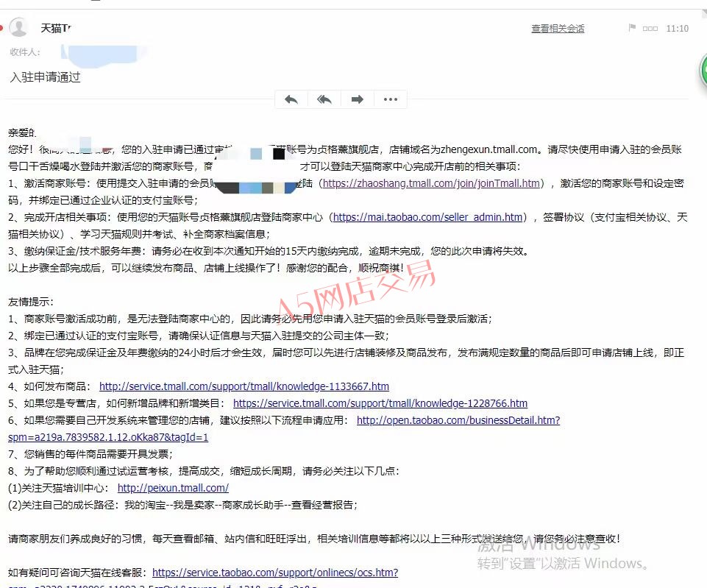Click the line 3、缴纳保证金/技术服务年费
The width and height of the screenshot is (707, 588).
269,251
